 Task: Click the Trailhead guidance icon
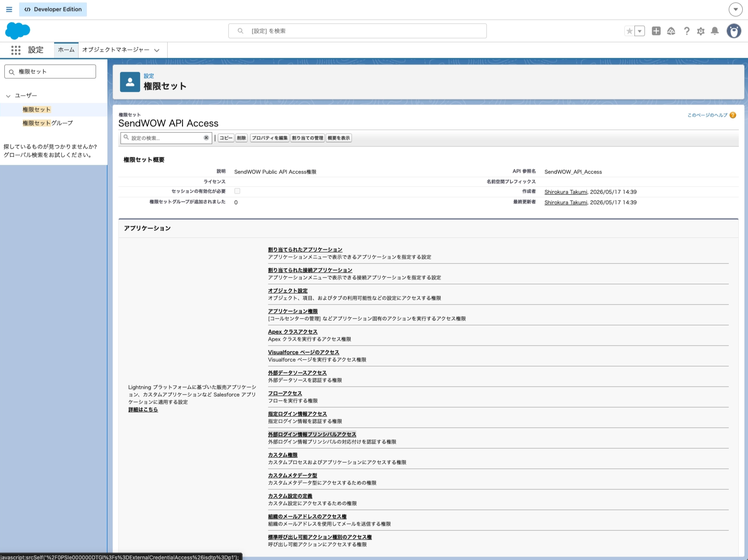tap(671, 31)
